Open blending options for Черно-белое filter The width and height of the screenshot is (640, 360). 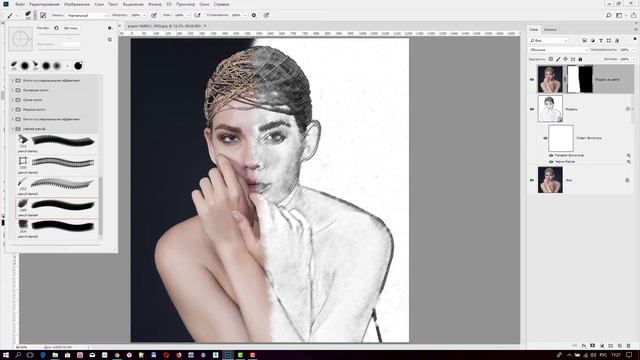(x=629, y=162)
